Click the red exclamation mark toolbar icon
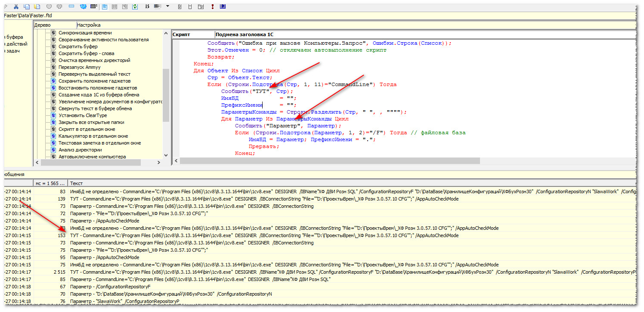The image size is (644, 312). pos(213,6)
